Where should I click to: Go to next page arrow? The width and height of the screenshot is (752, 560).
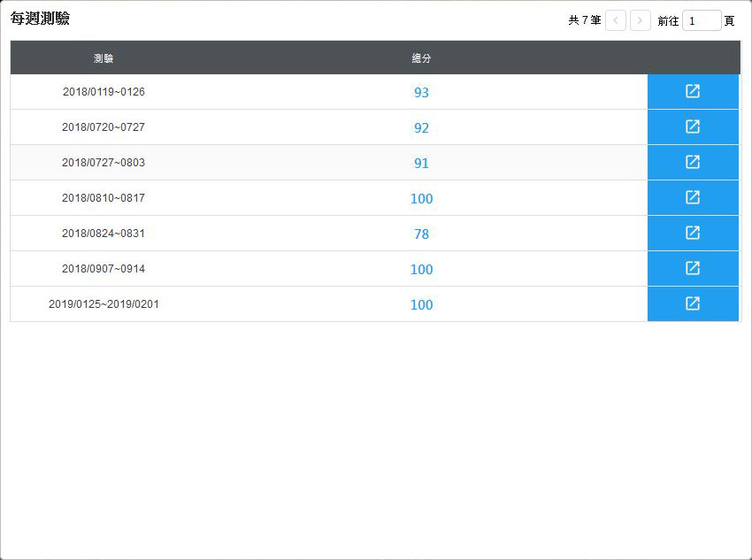641,20
